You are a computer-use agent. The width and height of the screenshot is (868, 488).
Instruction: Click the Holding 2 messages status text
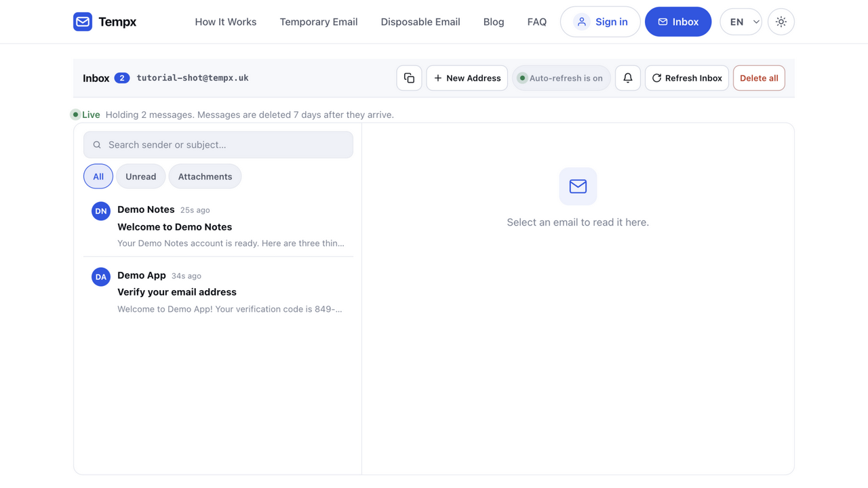coord(250,115)
